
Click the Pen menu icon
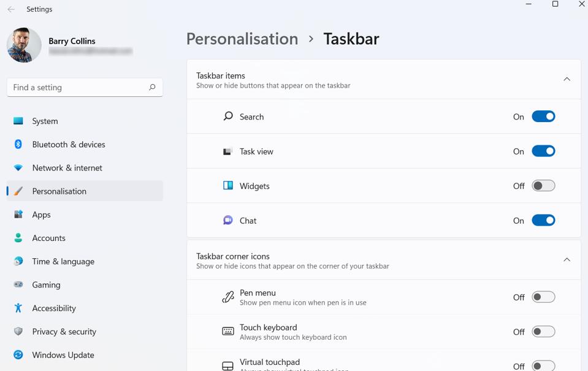pyautogui.click(x=227, y=297)
